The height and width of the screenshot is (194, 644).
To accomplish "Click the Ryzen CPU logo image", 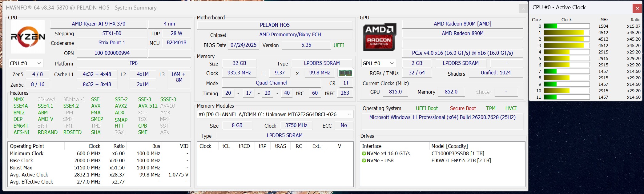I will pyautogui.click(x=28, y=37).
